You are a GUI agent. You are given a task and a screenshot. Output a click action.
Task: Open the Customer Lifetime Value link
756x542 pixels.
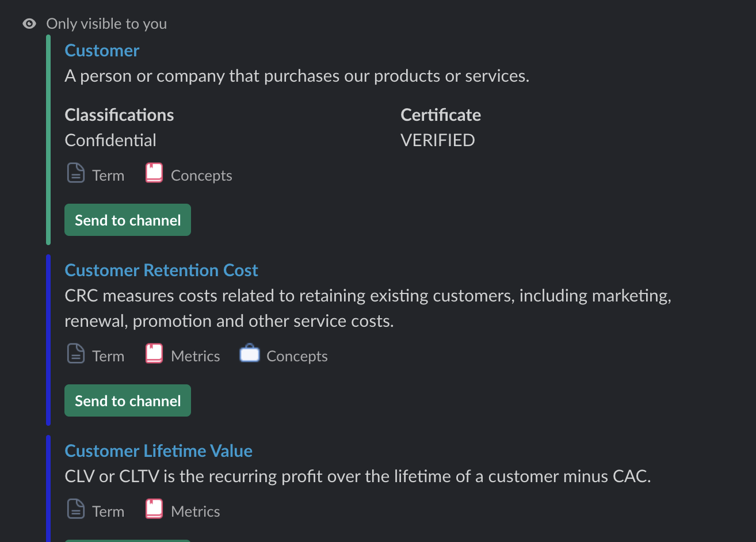point(158,451)
